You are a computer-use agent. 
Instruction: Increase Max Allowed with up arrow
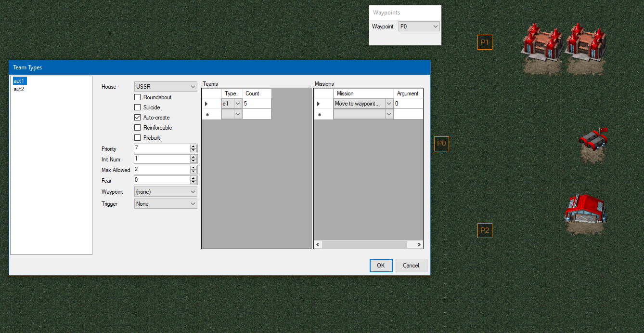(x=193, y=168)
